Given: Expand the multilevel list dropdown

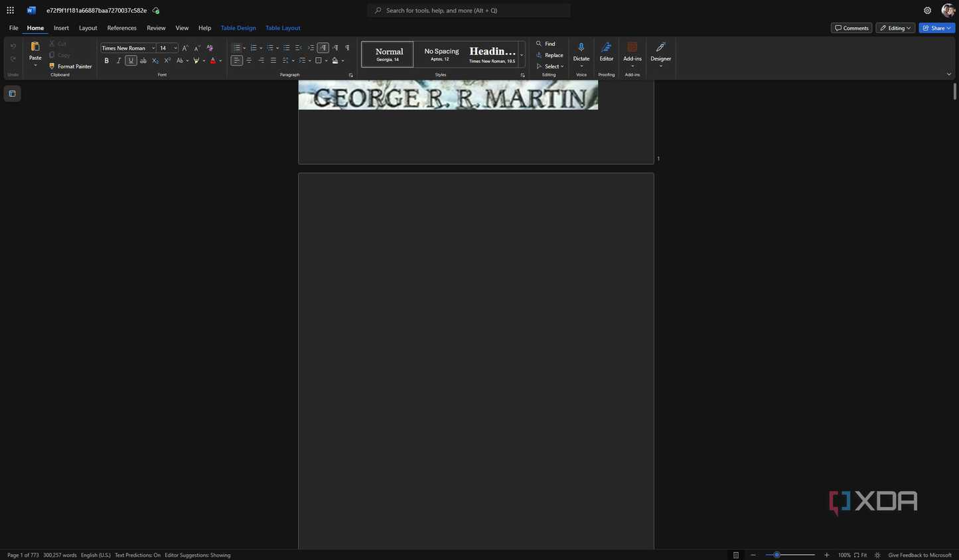Looking at the screenshot, I should click(x=277, y=48).
